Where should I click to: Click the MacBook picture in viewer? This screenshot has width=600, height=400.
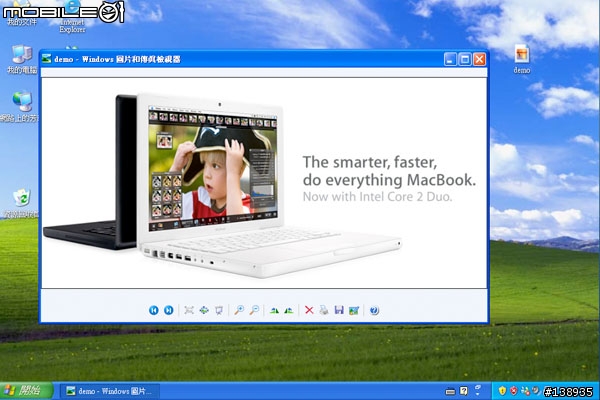264,183
